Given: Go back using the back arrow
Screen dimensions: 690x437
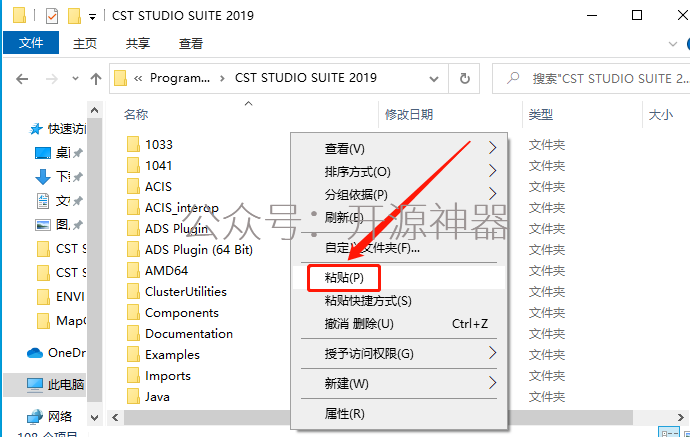Looking at the screenshot, I should (x=22, y=79).
